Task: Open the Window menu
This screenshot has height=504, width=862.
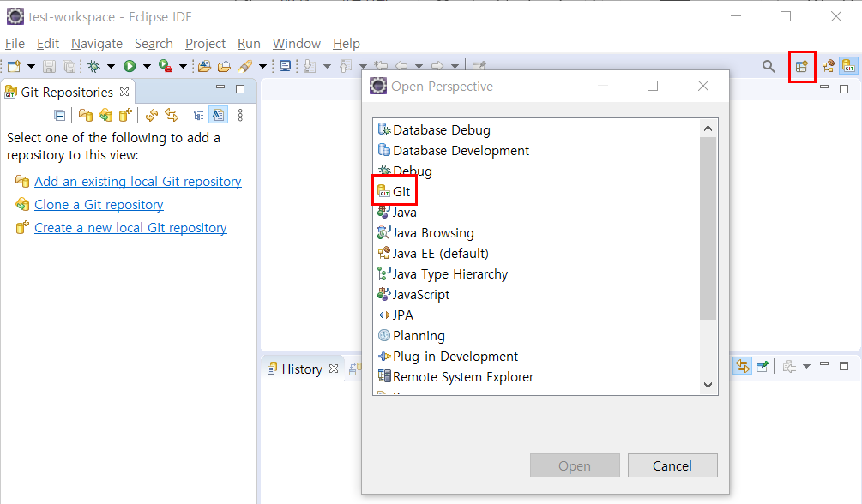Action: [297, 44]
